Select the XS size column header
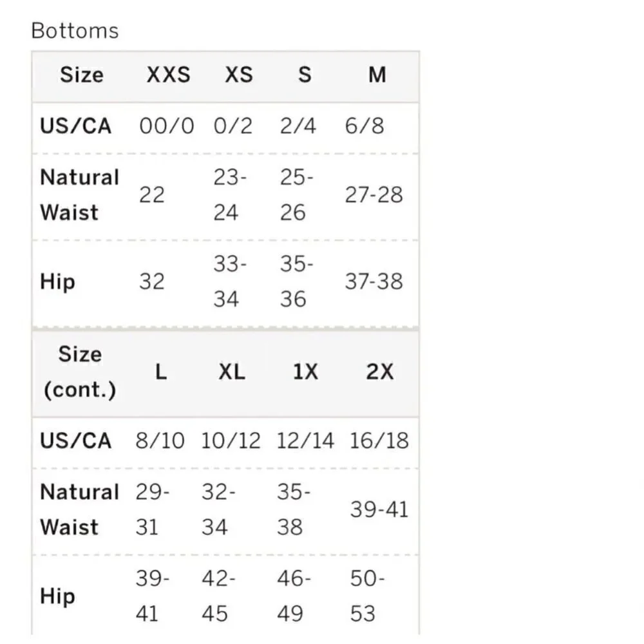Screen dimensions: 644x644 click(239, 75)
